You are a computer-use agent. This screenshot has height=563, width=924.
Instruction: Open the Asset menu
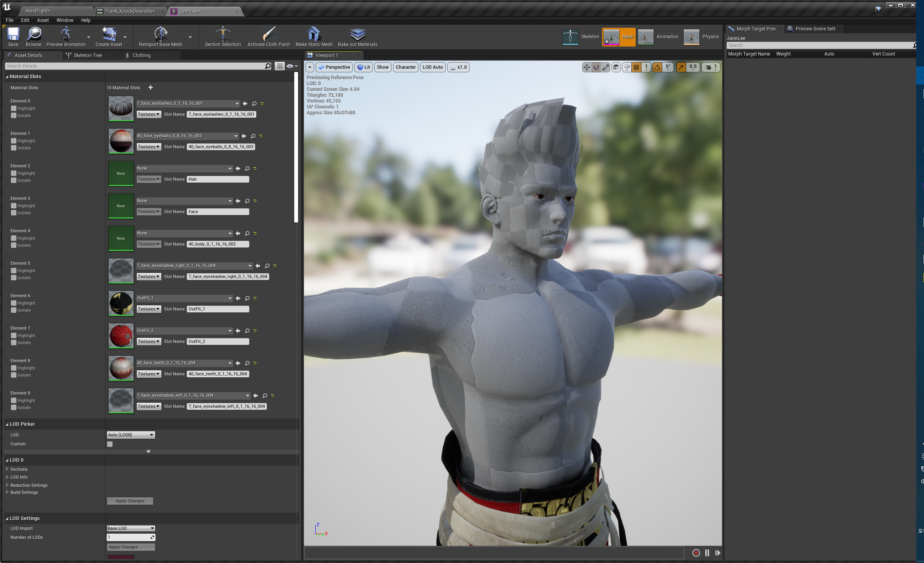43,20
